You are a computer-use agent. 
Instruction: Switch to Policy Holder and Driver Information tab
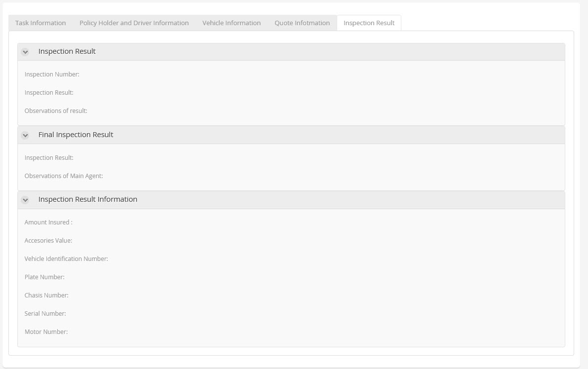[134, 23]
